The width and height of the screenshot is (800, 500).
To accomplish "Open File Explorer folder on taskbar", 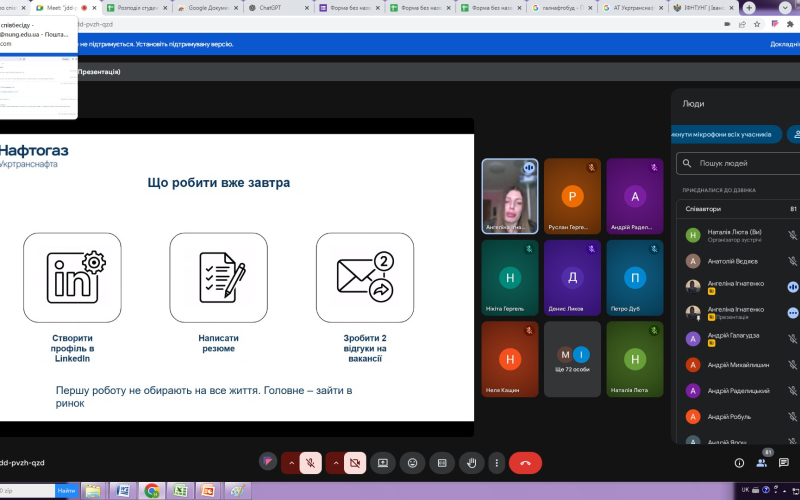I will (x=93, y=491).
